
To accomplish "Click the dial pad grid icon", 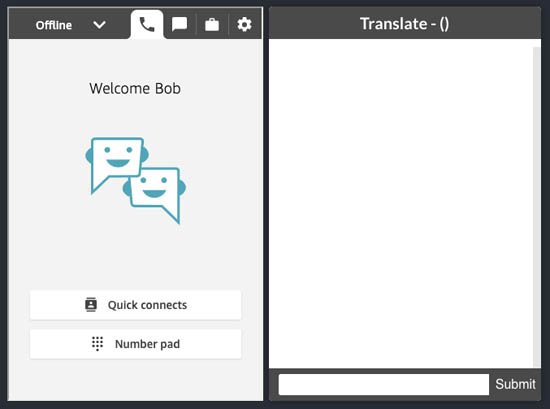I will pos(98,344).
